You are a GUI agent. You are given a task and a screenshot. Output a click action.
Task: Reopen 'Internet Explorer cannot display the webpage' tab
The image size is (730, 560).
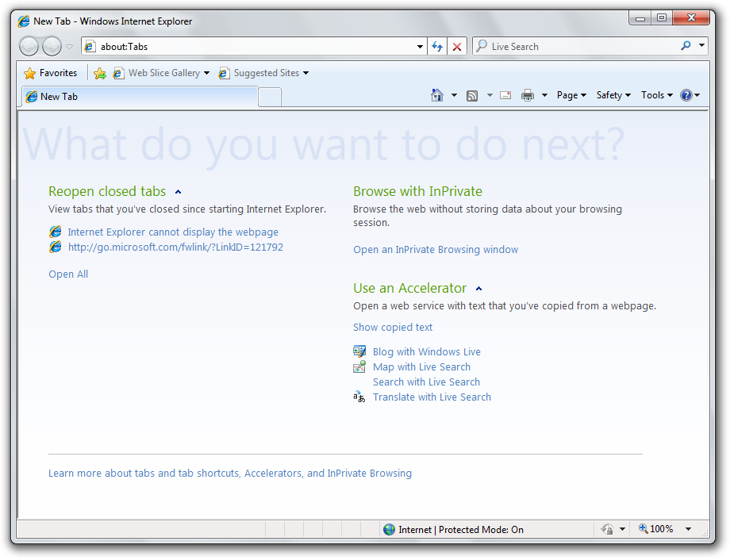click(x=173, y=232)
